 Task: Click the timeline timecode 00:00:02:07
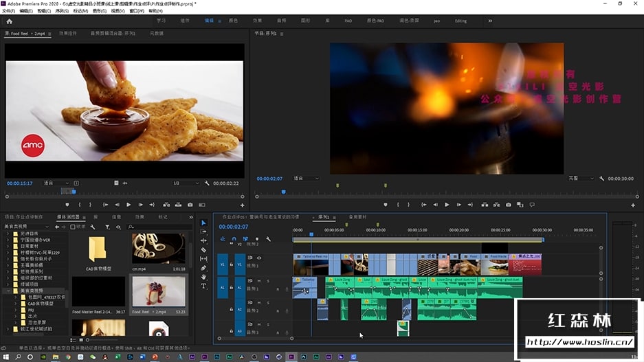coord(233,227)
